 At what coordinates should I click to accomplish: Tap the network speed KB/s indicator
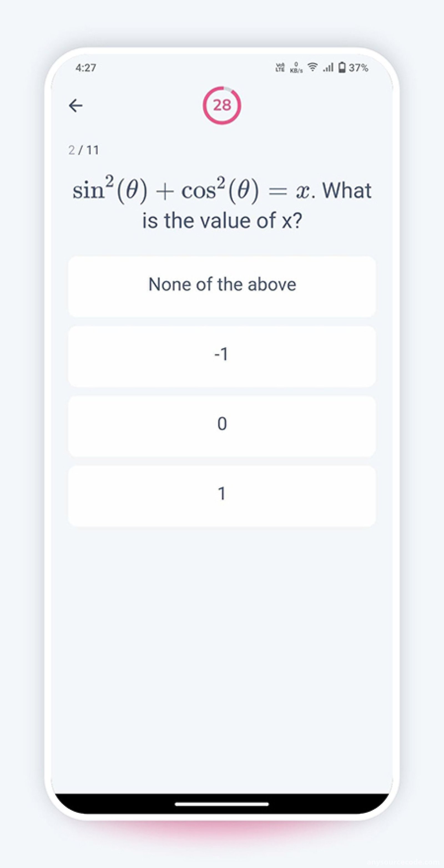point(296,68)
